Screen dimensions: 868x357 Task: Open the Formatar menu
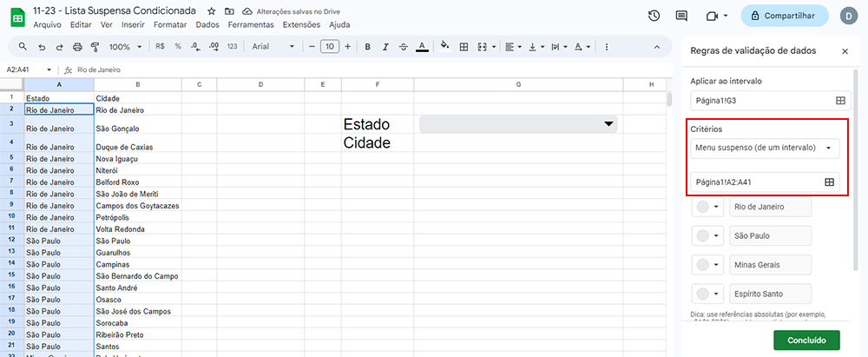[x=170, y=25]
